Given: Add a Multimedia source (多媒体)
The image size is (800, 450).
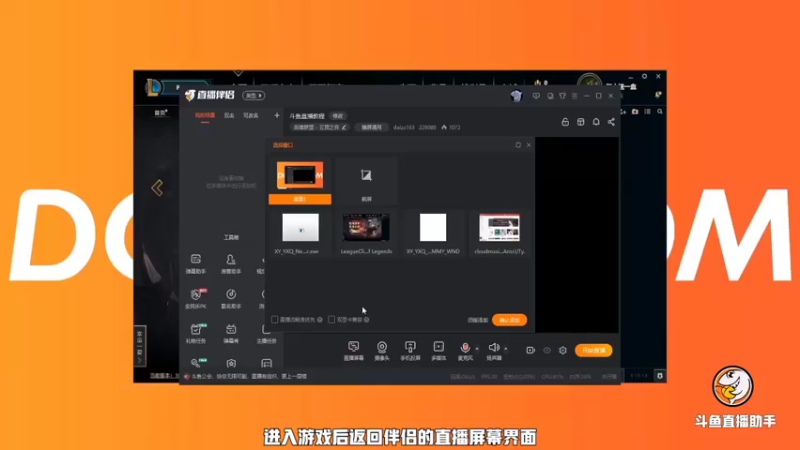Looking at the screenshot, I should [439, 351].
